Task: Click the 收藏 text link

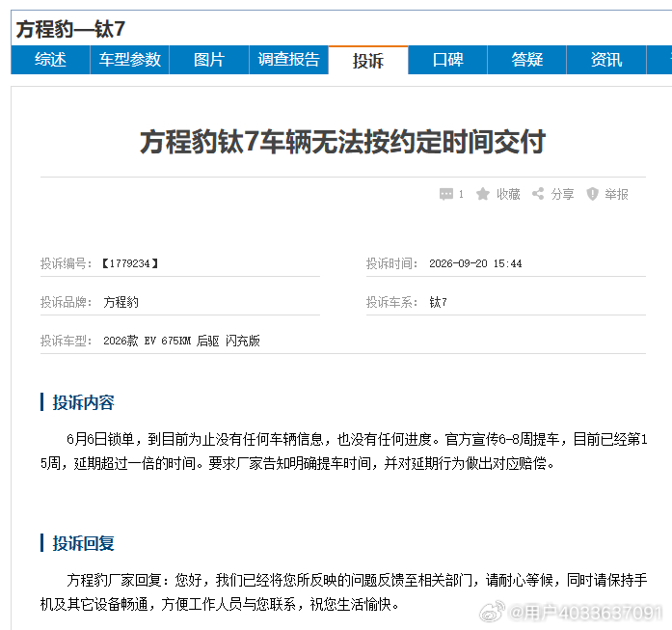Action: 508,194
